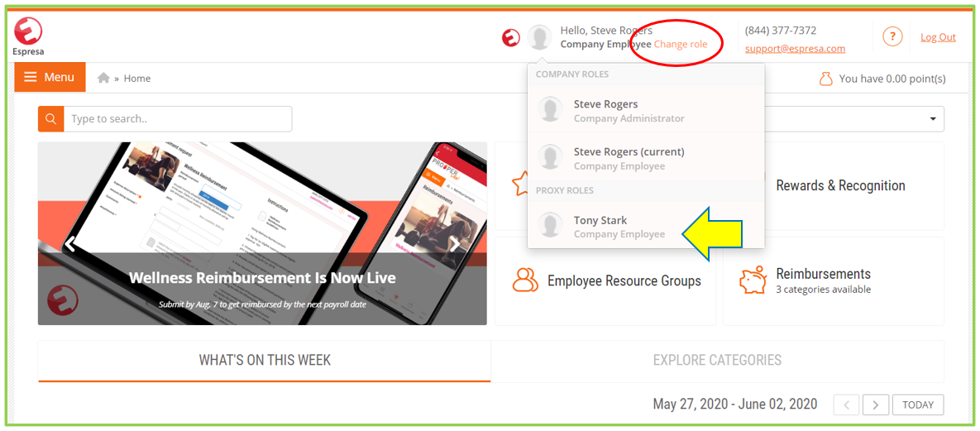Click the help question mark icon
The height and width of the screenshot is (431, 980).
pos(892,37)
